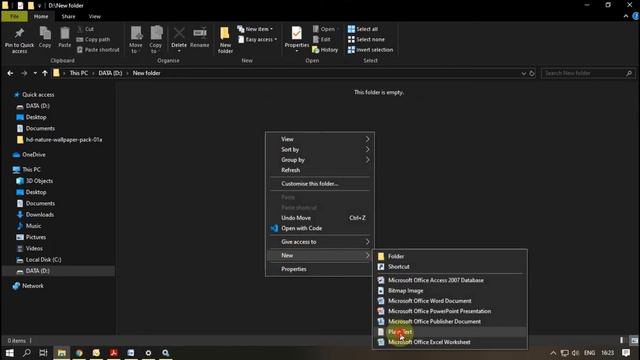Open Adobe Acrobat from taskbar
Image resolution: width=640 pixels, height=360 pixels.
[113, 353]
